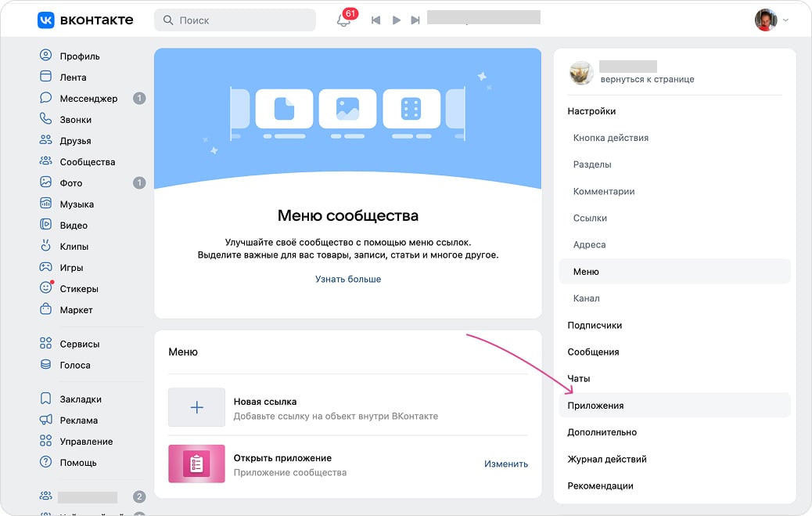Click the search field
Screen dimensions: 812x516
point(235,20)
